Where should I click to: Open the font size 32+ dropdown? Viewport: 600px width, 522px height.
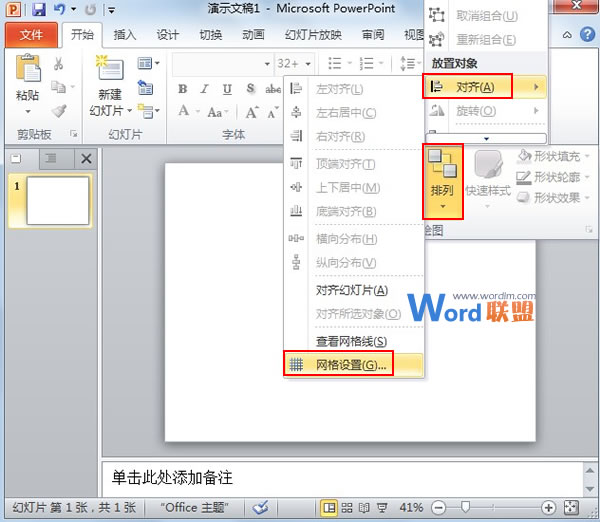pos(308,64)
